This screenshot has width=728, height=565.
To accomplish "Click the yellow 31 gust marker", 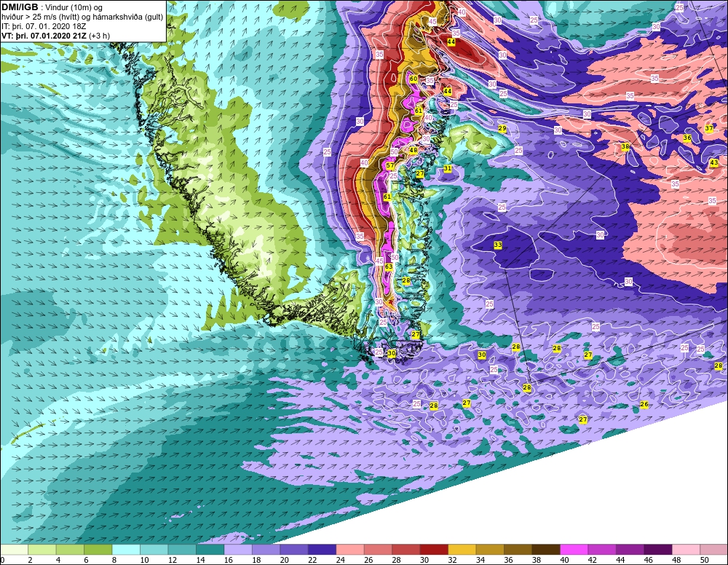I will click(x=448, y=168).
